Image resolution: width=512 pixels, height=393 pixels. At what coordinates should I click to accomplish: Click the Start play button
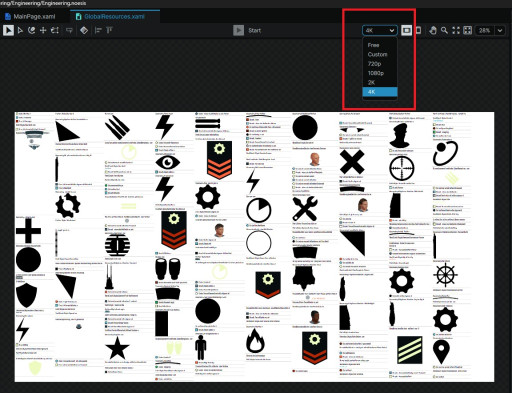[x=238, y=30]
